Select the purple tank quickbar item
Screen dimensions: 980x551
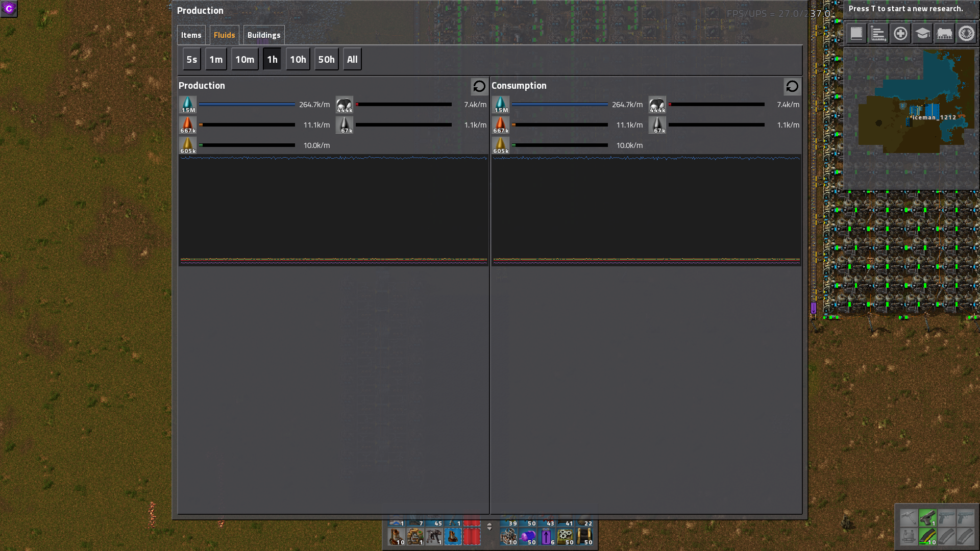pyautogui.click(x=528, y=537)
